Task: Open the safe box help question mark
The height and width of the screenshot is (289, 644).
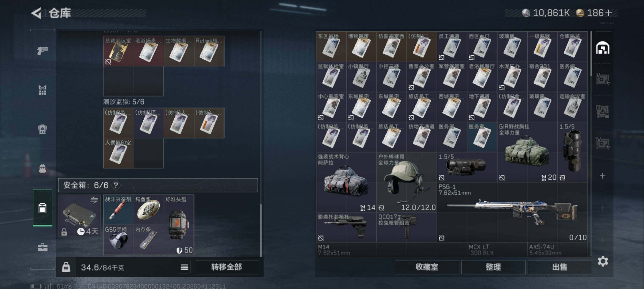Action: pyautogui.click(x=116, y=185)
